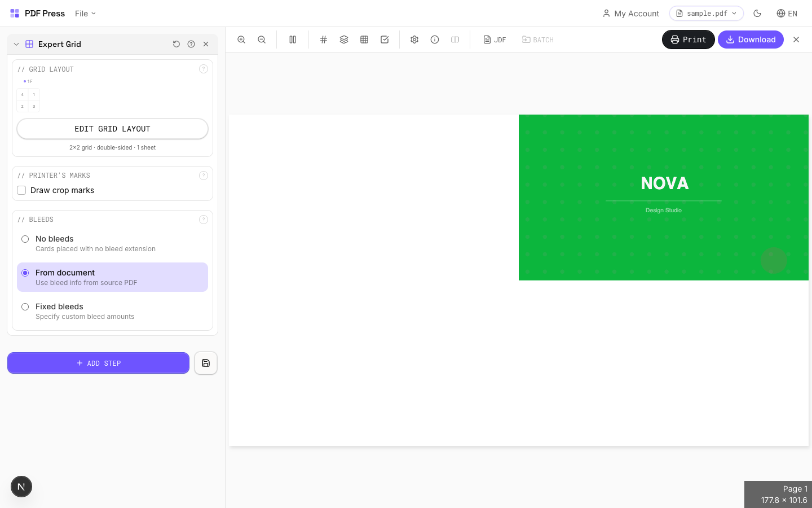Open help for Grid Layout section
812x508 pixels.
[x=204, y=69]
